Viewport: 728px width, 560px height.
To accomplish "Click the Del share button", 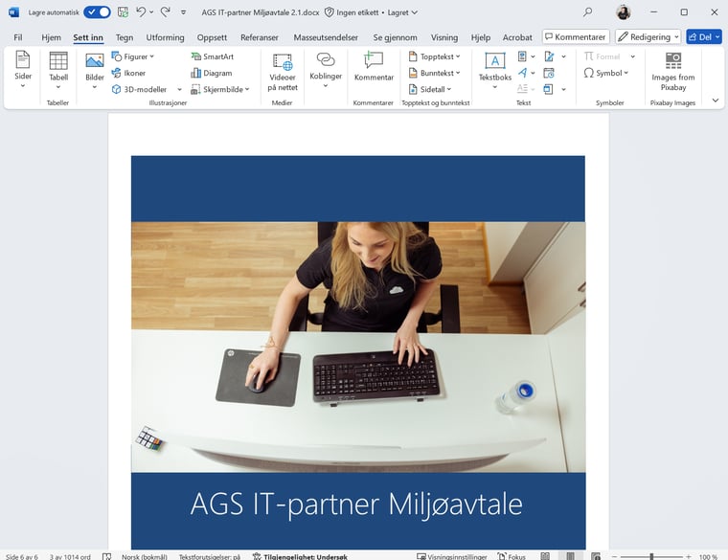I will (x=704, y=36).
